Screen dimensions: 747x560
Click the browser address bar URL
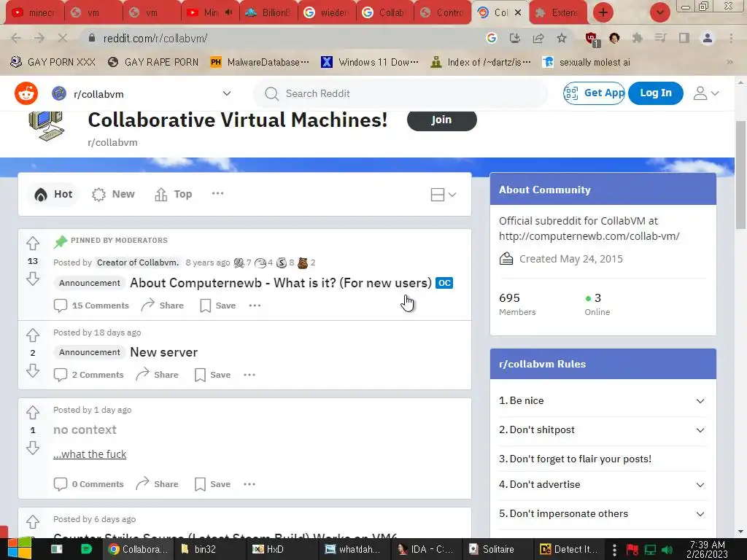tap(155, 38)
